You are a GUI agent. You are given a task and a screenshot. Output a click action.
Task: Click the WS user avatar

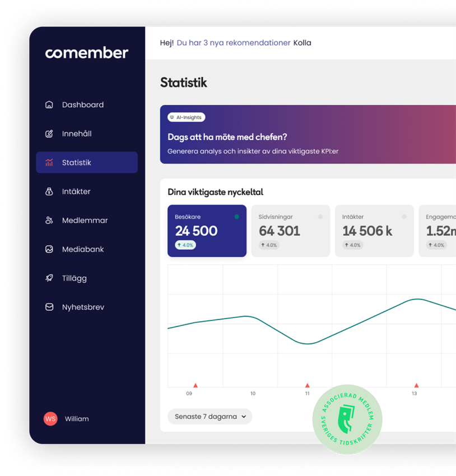coord(50,419)
